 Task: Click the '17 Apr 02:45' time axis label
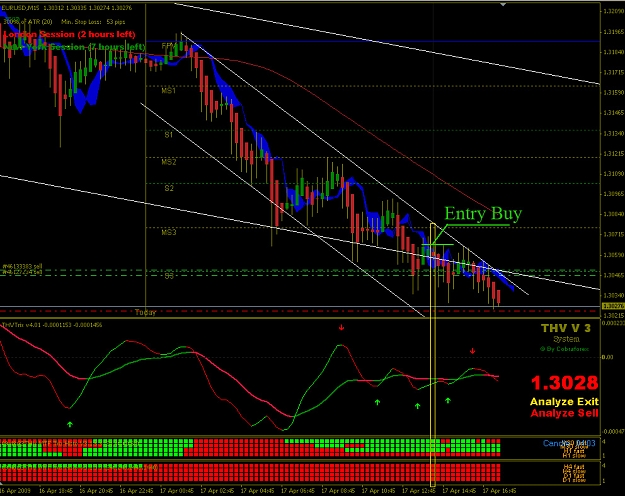coord(217,490)
